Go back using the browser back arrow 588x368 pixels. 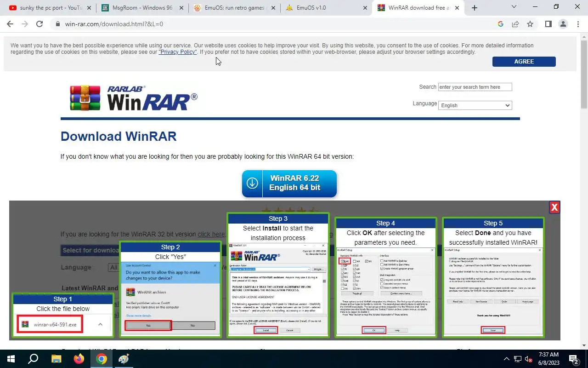10,24
